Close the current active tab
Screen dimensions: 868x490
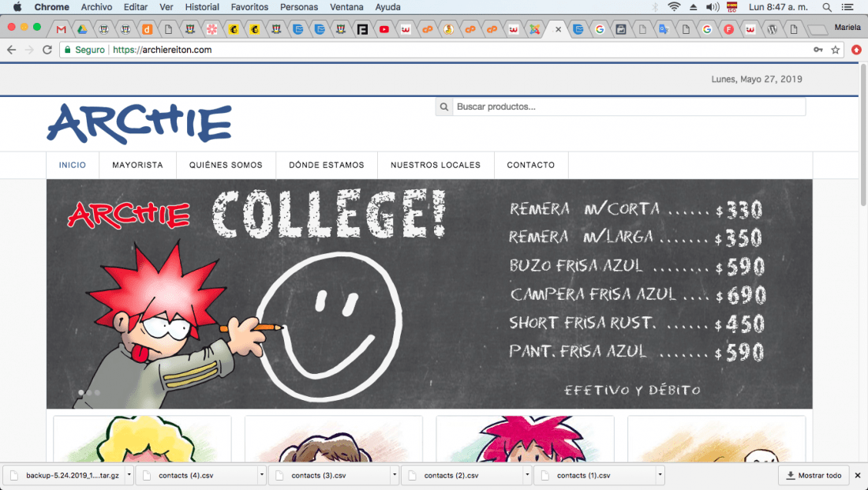coord(558,29)
